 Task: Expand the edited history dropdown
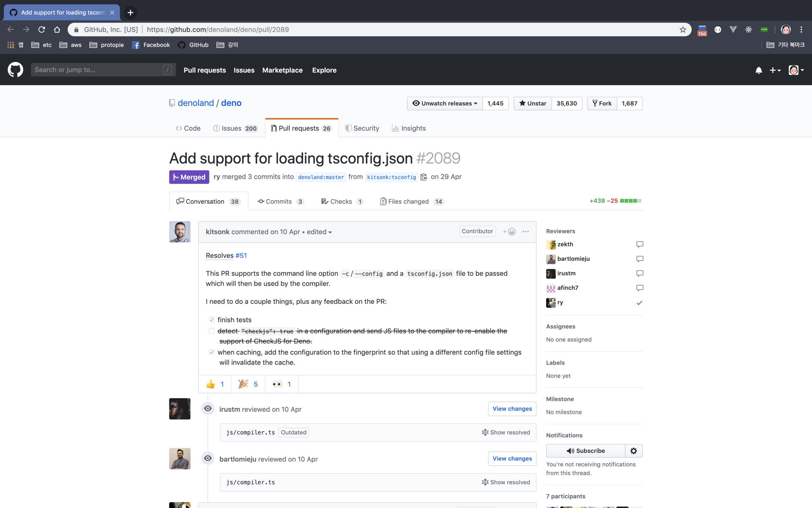(x=319, y=232)
